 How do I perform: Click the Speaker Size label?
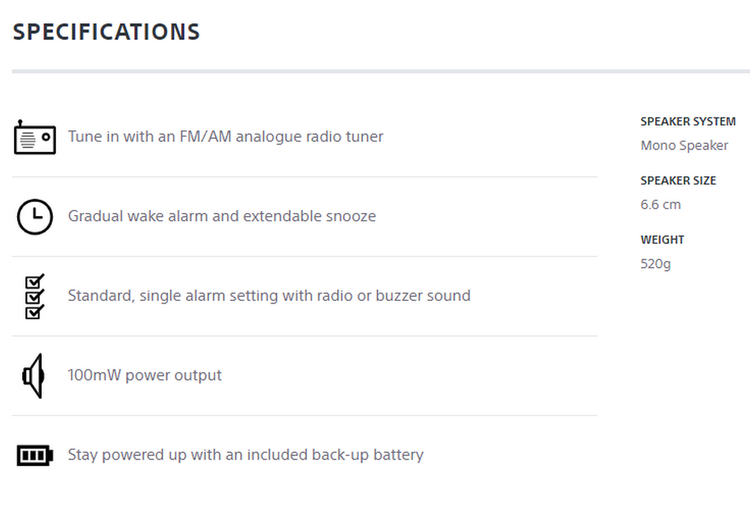pos(678,181)
